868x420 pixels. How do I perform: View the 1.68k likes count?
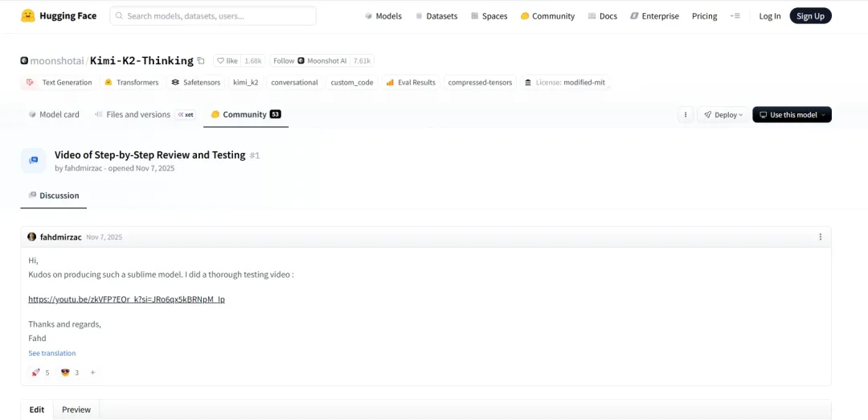tap(253, 61)
